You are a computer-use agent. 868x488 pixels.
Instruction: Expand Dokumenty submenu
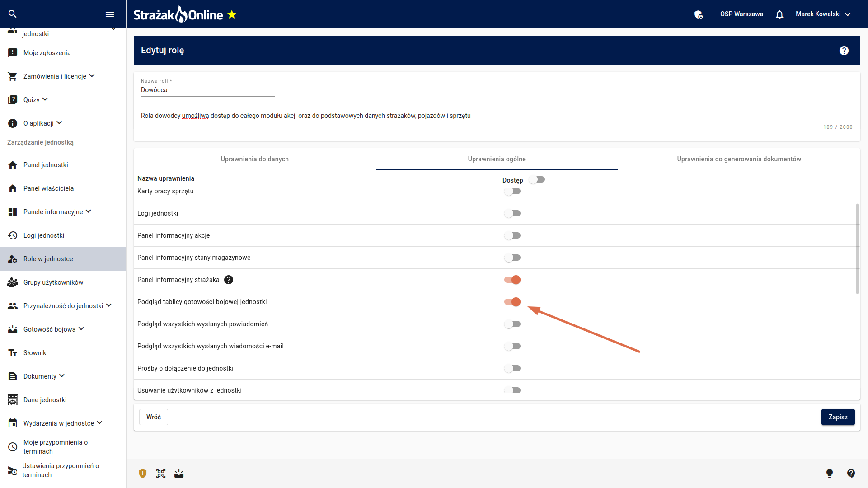point(62,376)
